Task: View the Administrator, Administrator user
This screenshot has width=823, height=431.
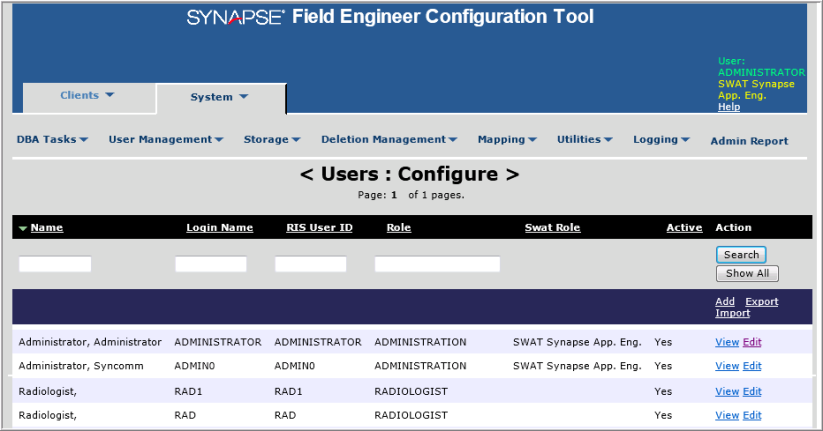Action: 727,342
